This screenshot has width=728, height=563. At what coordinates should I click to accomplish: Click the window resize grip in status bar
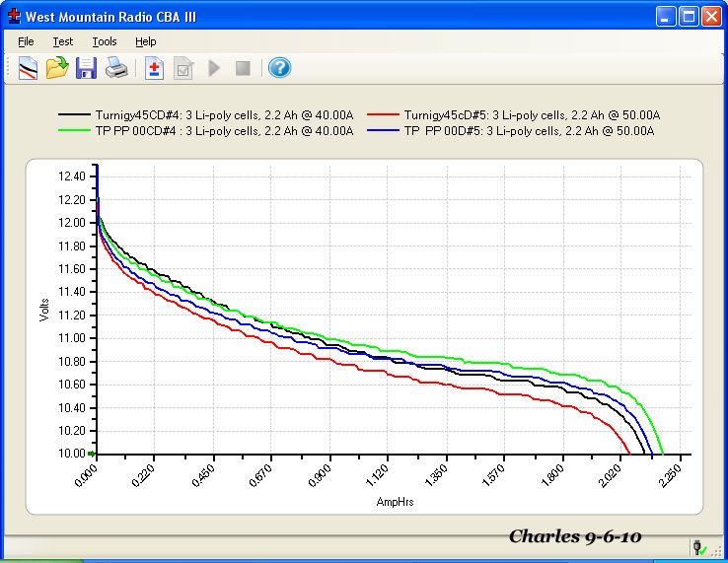tap(716, 550)
